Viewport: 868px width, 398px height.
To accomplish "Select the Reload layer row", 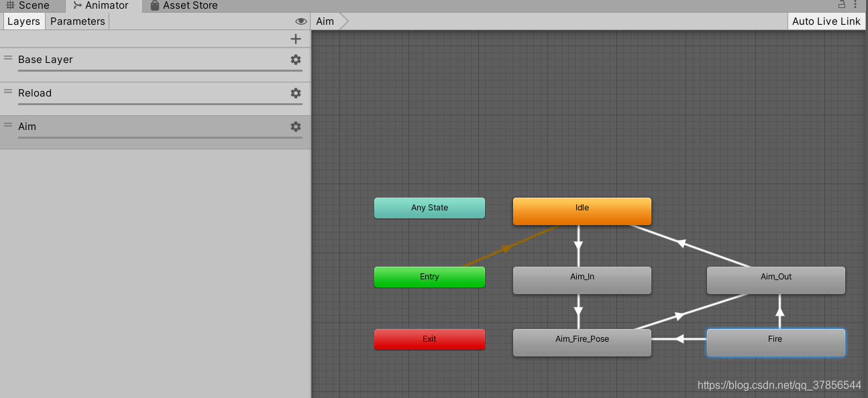I will 155,98.
